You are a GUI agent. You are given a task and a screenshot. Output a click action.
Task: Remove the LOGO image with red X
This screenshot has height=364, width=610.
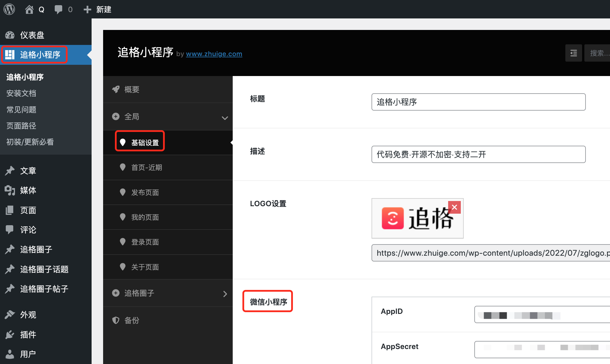pyautogui.click(x=454, y=207)
